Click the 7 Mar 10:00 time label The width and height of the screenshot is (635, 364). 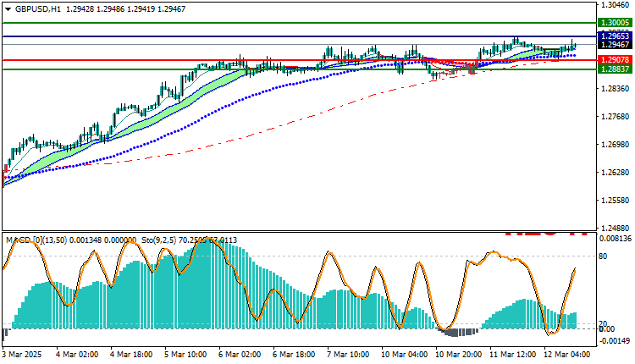pyautogui.click(x=348, y=355)
